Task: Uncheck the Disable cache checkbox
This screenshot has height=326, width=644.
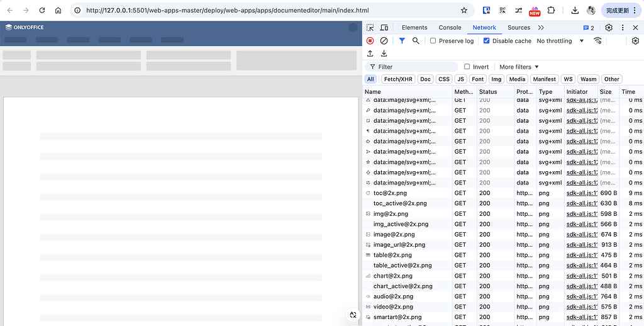Action: coord(486,41)
